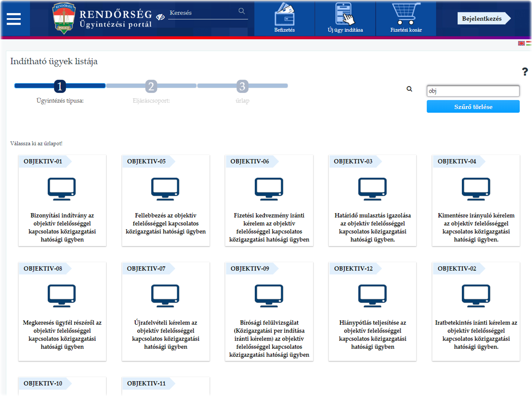Click the OBJEKTIV-08 monitor icon
Screen dimensions: 532x396
pos(62,296)
